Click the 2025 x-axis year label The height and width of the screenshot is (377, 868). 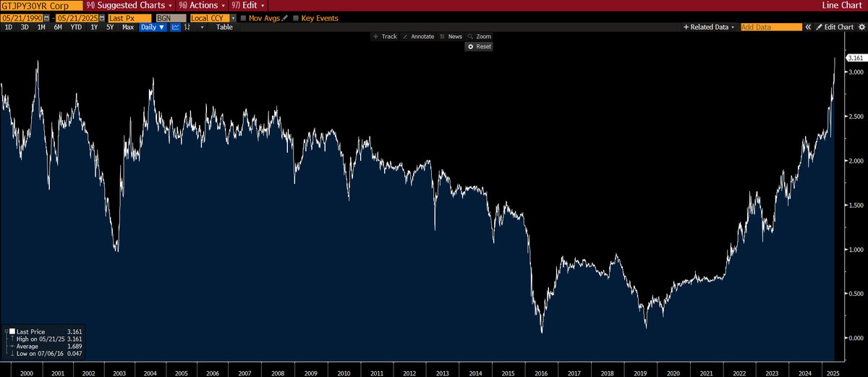(832, 373)
